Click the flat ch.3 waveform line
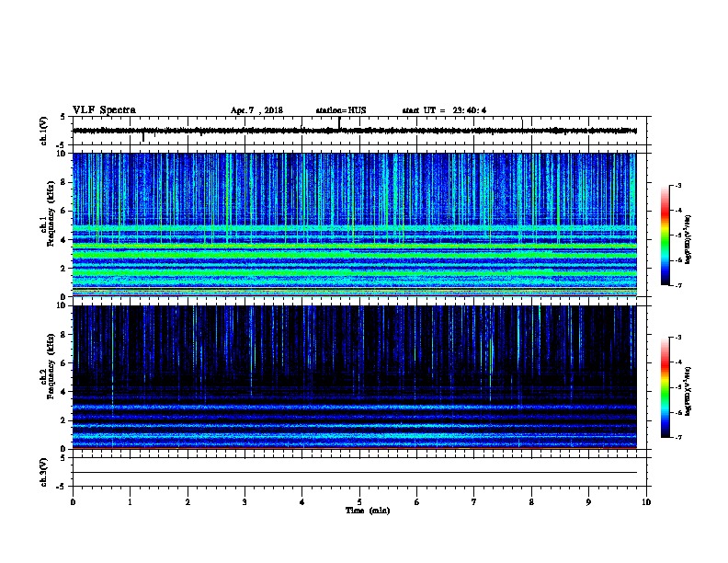This screenshot has width=728, height=563. (355, 473)
